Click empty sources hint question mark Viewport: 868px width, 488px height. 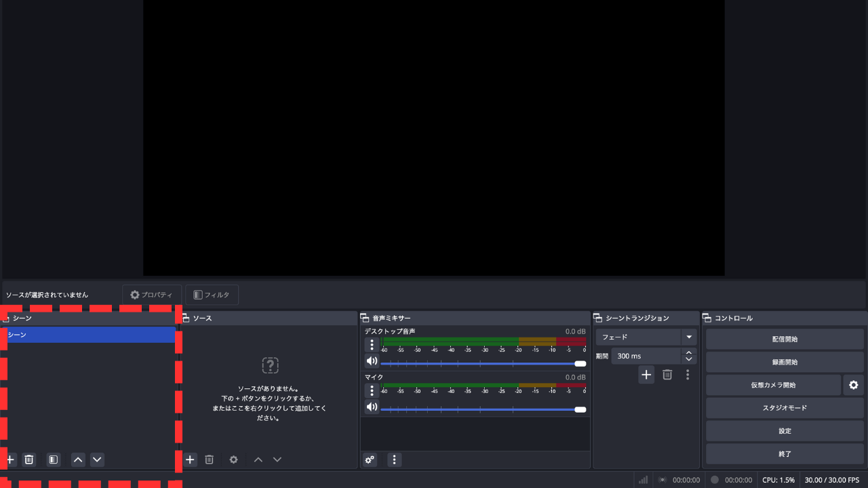coord(270,365)
